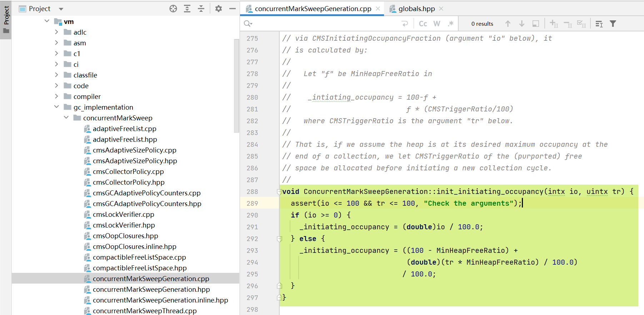Select cmsGCAdaptivePolicyCounters.cpp

pos(147,193)
